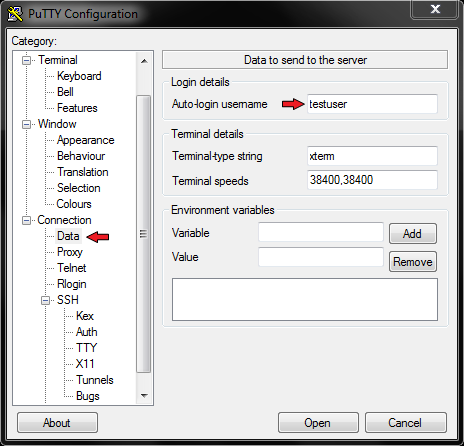The image size is (464, 446).
Task: Open the Translation settings
Action: [83, 172]
